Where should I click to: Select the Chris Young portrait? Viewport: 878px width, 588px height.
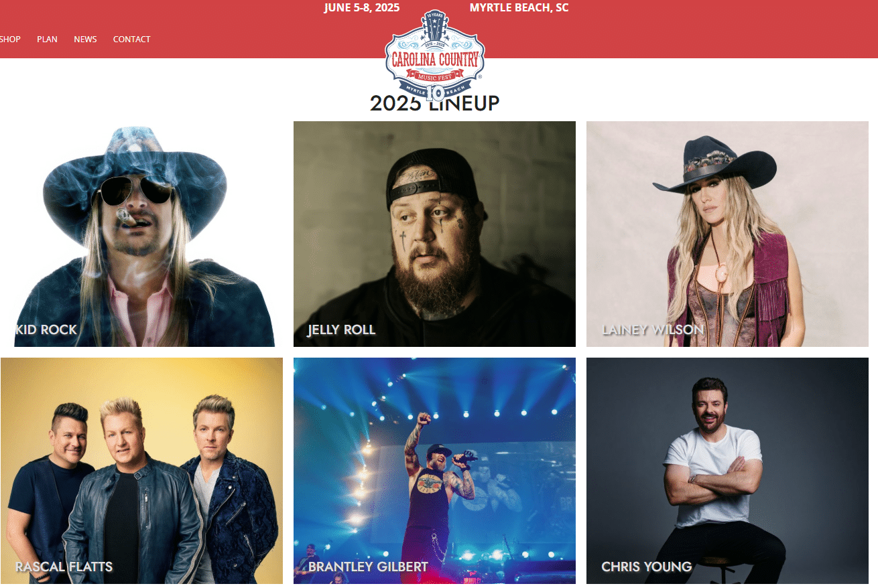point(727,471)
